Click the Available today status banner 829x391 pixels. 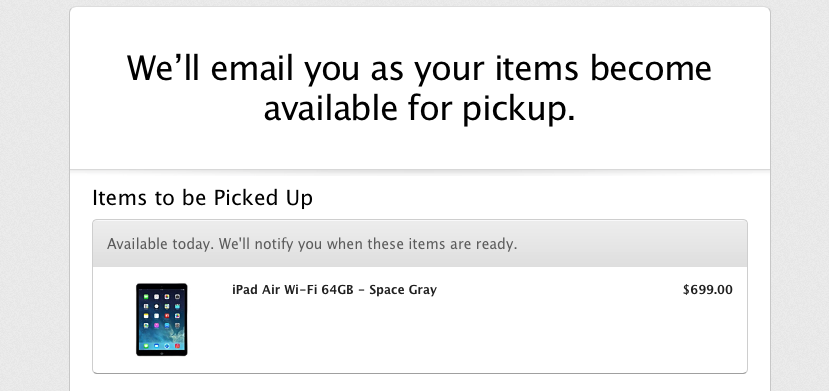(420, 244)
